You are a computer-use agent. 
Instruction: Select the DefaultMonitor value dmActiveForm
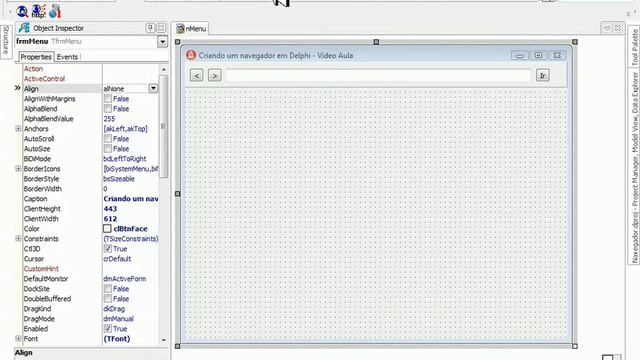tap(125, 279)
